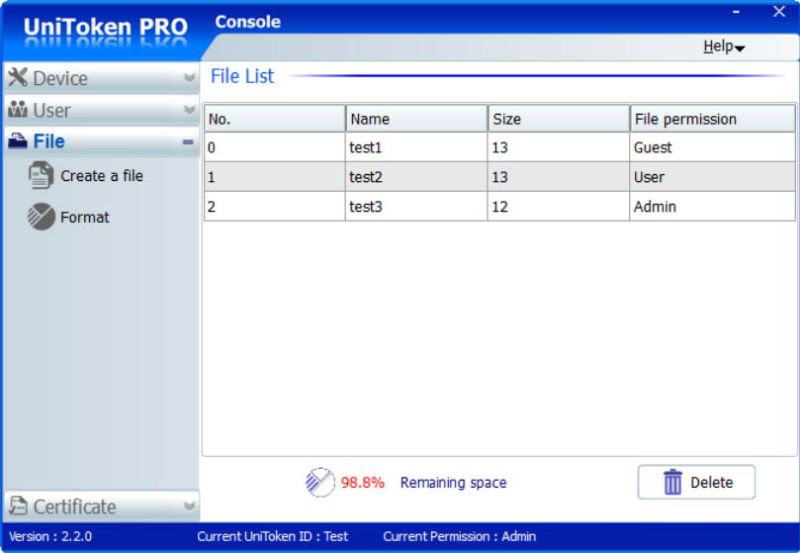
Task: Click the 98.8% remaining space value
Action: tap(362, 483)
